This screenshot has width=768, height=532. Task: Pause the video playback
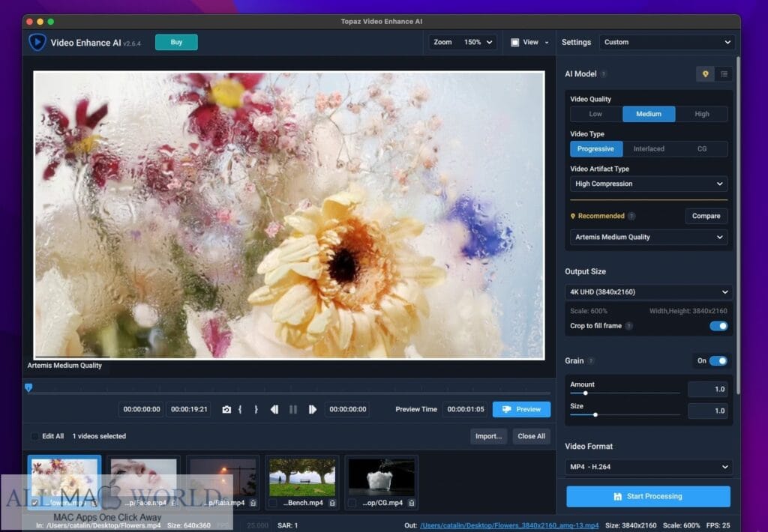pos(292,409)
